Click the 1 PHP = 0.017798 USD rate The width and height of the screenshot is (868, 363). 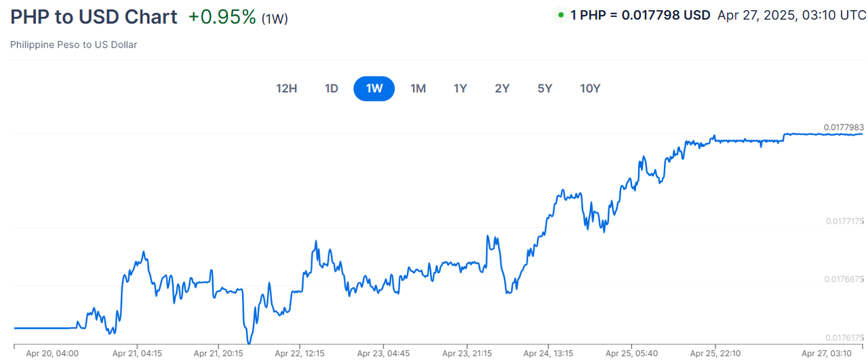click(x=640, y=15)
